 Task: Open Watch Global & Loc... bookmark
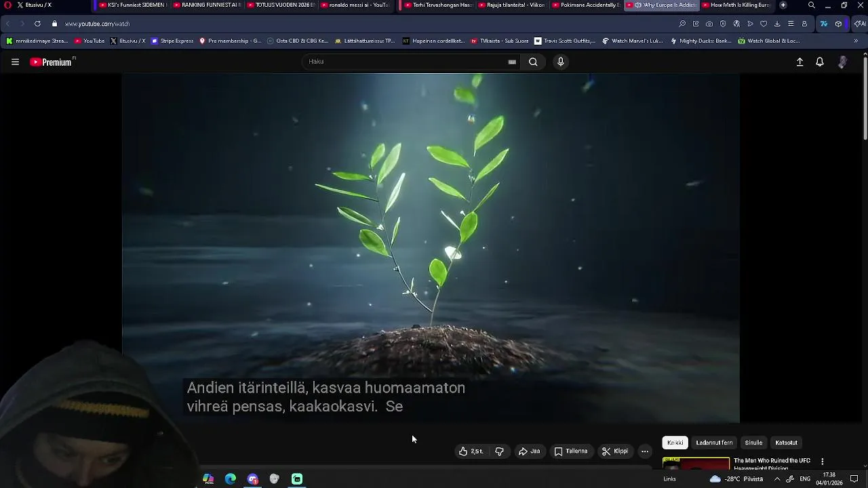pos(769,41)
